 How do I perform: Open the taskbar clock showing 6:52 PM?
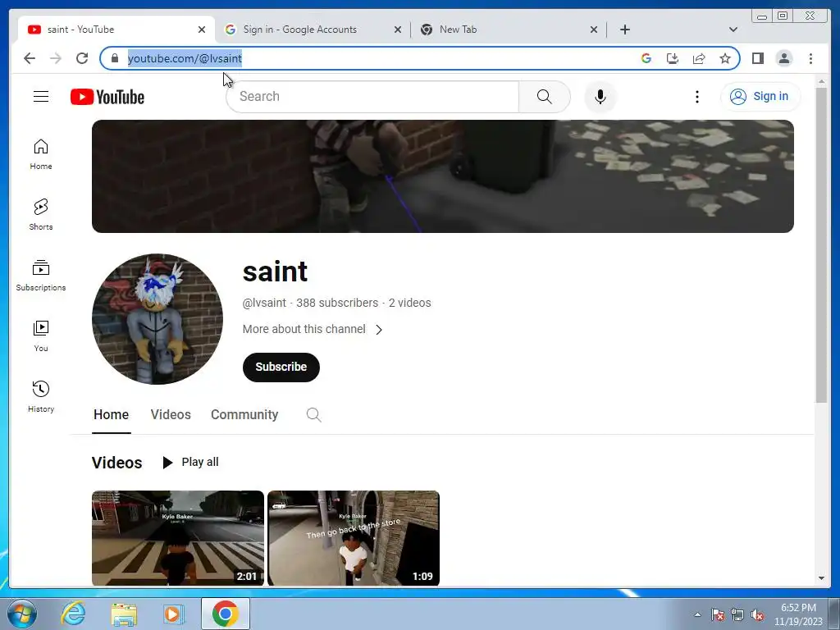[x=798, y=614]
